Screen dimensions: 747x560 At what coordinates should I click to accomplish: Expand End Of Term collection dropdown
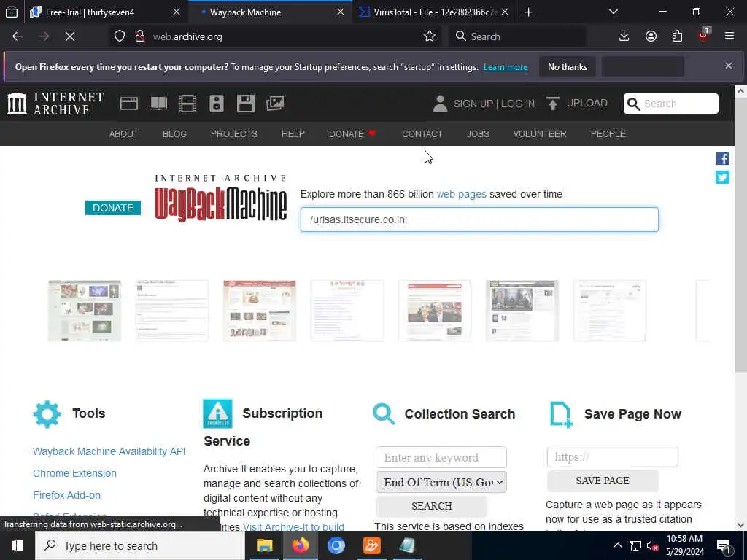(x=441, y=482)
